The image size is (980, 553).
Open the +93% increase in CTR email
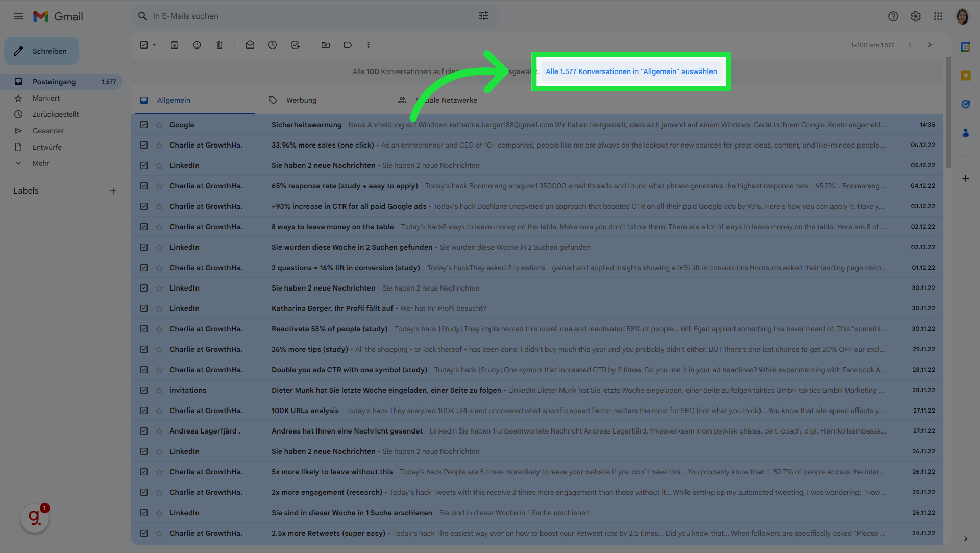pyautogui.click(x=537, y=206)
